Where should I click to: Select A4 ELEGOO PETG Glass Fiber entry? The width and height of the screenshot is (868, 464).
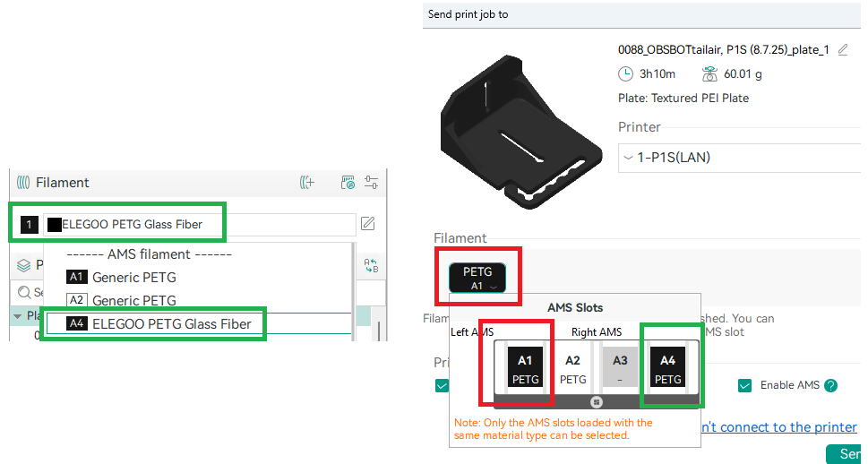(x=198, y=324)
